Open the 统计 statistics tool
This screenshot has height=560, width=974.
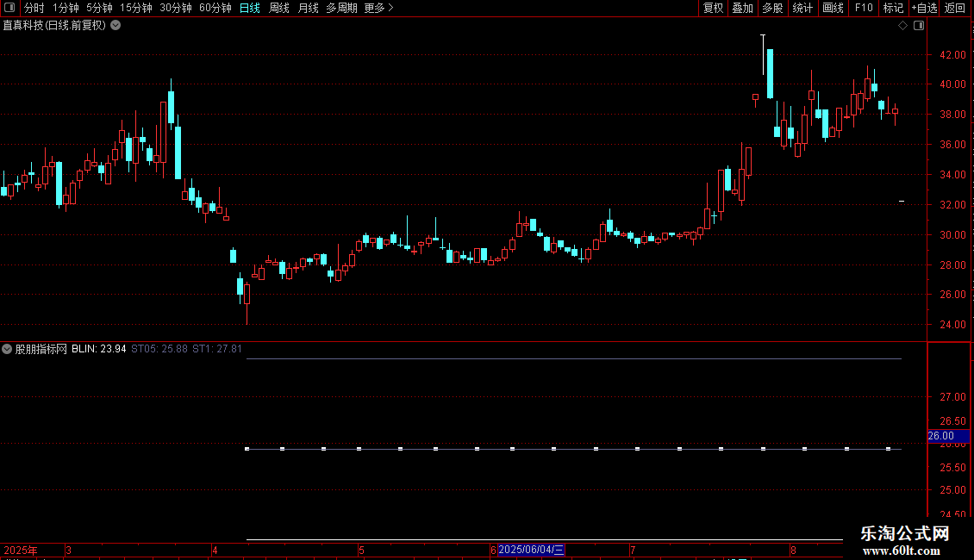[802, 8]
